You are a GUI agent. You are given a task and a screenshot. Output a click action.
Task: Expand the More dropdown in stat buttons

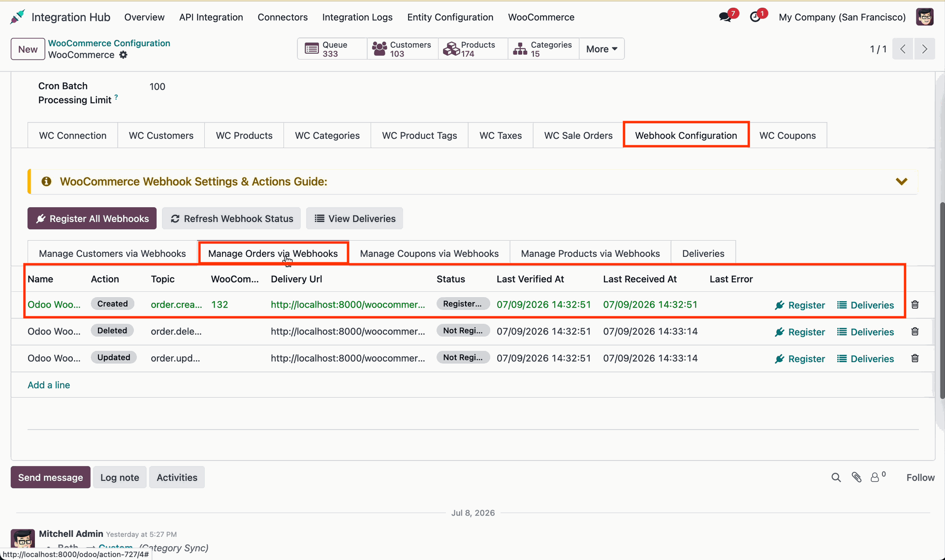pos(601,49)
